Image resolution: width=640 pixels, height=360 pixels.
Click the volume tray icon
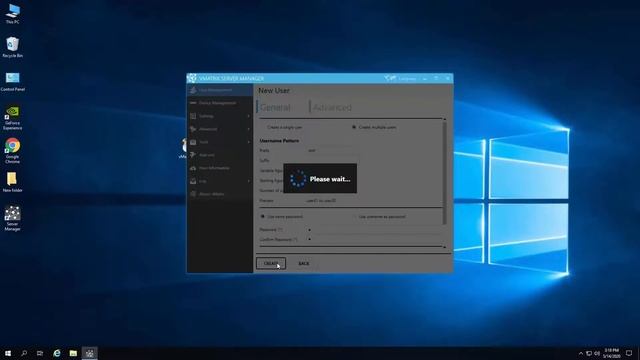597,353
